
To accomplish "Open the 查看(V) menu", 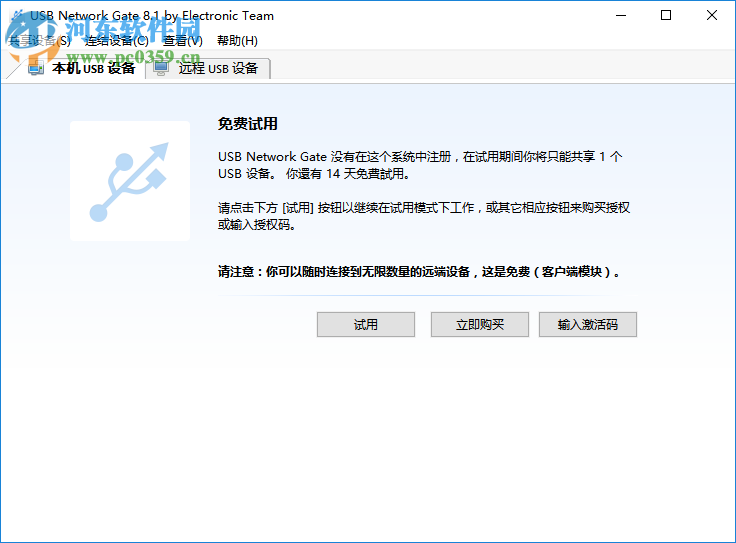I will 183,41.
